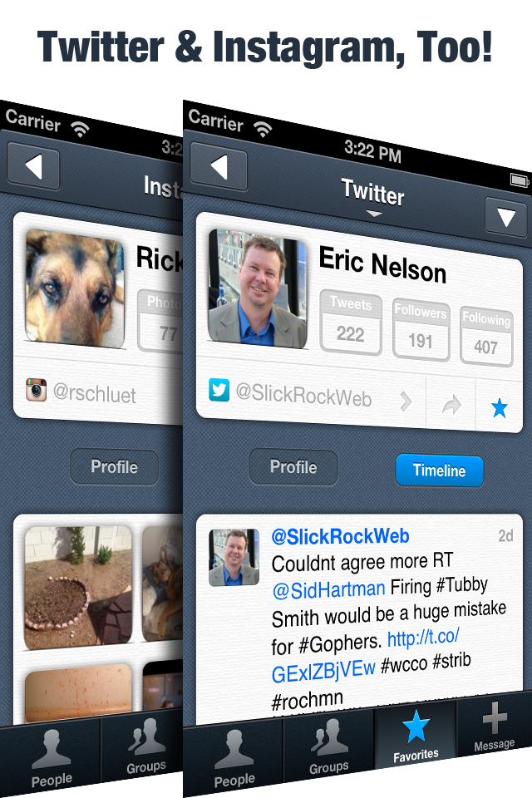Select the Profile button on Instagram screen

click(114, 466)
